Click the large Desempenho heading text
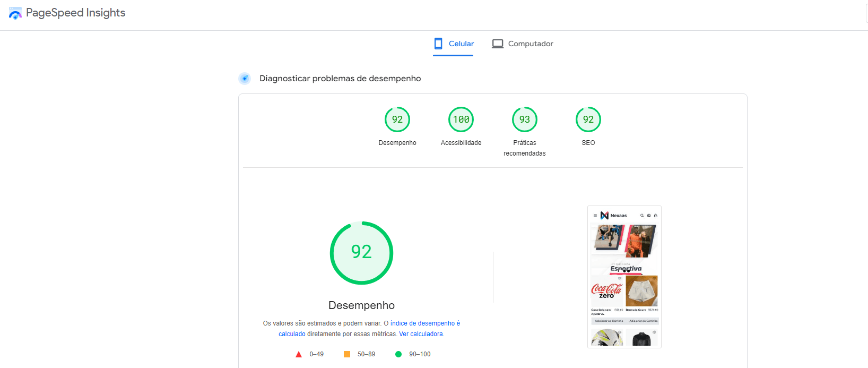Screen dimensions: 868x368 [361, 305]
